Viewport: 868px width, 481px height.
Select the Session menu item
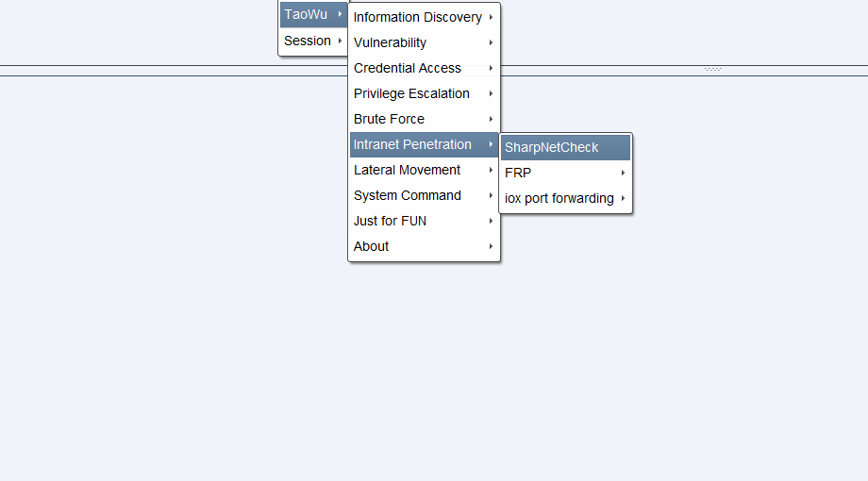[308, 41]
